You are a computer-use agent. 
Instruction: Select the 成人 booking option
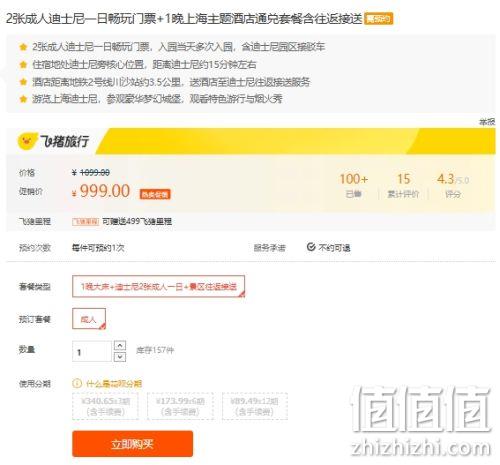pos(89,319)
